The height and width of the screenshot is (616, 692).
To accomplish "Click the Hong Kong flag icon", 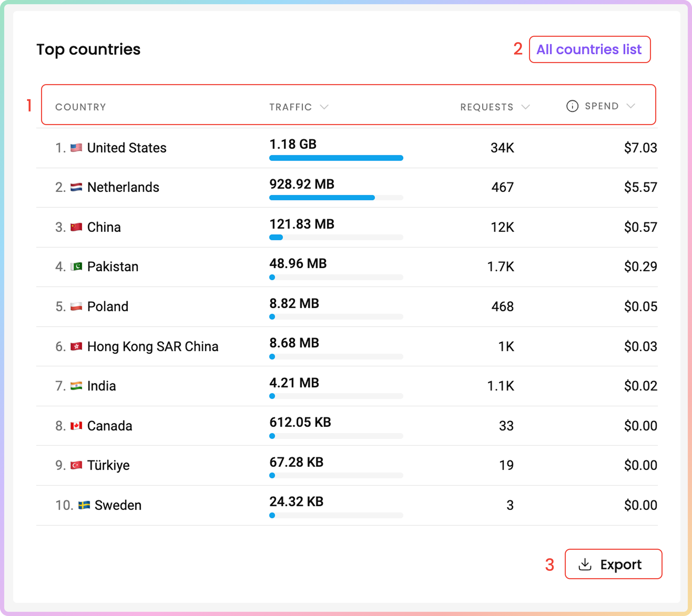I will 76,347.
